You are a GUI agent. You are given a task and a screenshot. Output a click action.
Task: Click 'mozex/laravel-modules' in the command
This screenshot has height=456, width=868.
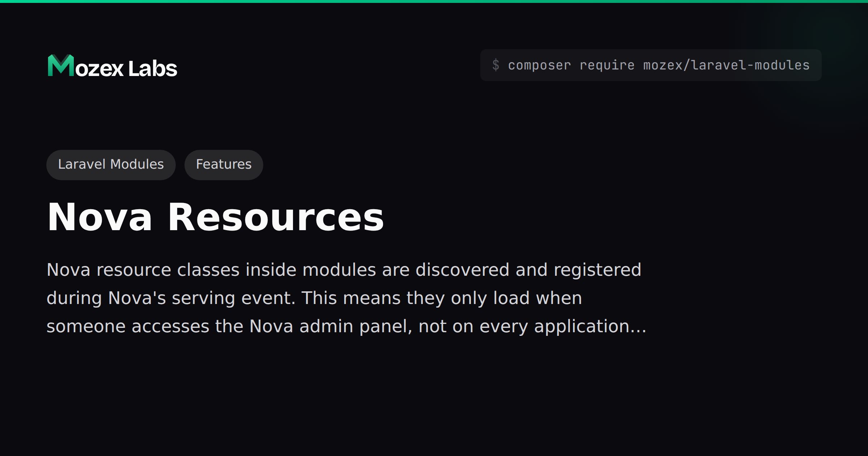(x=726, y=65)
